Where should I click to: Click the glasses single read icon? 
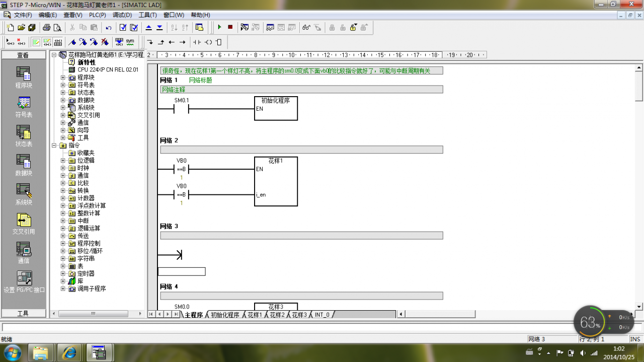(x=306, y=27)
